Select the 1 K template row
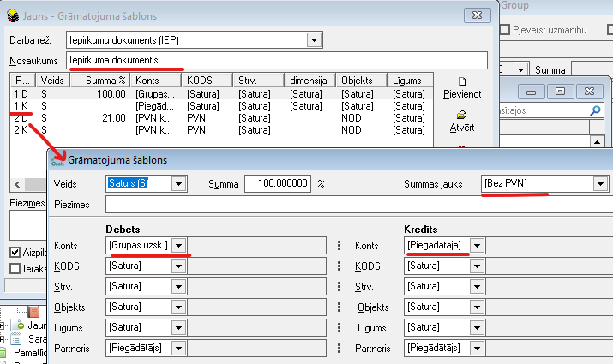 pyautogui.click(x=221, y=106)
